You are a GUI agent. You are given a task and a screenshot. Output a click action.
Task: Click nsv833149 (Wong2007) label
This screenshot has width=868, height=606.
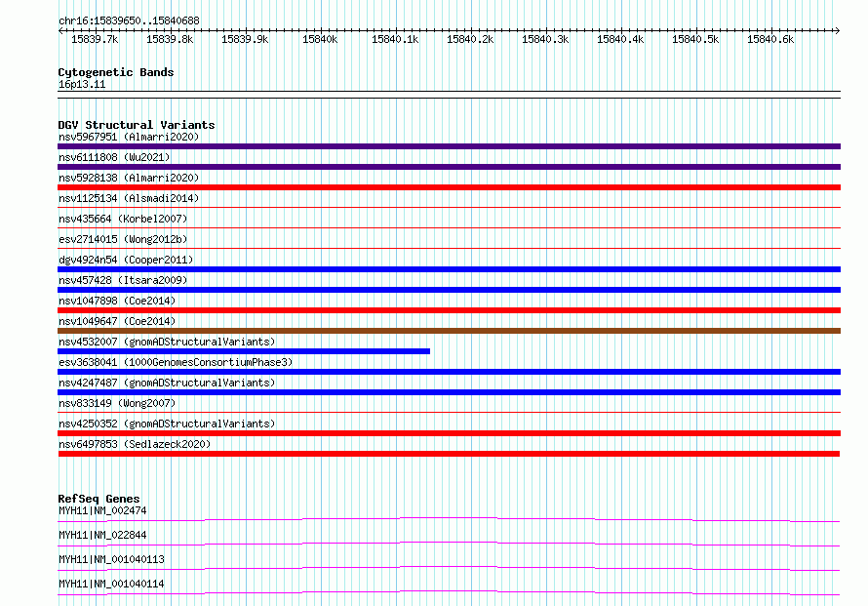coord(117,403)
